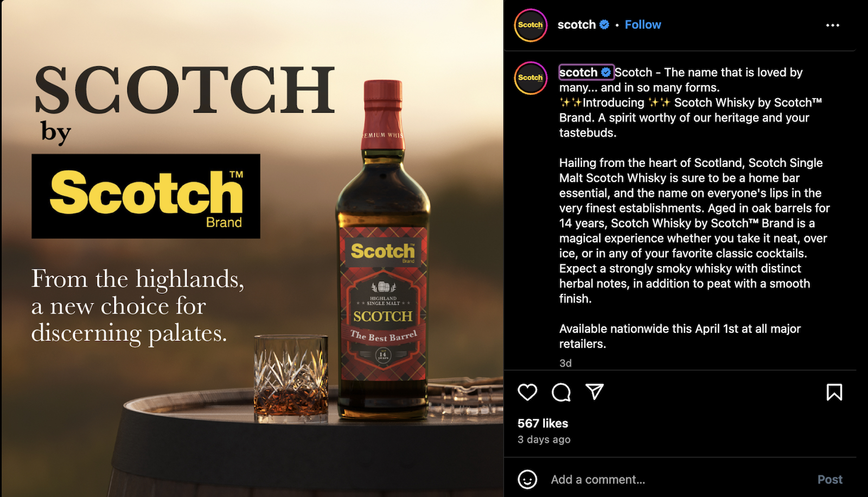The width and height of the screenshot is (868, 497).
Task: Open emoji picker smiley icon
Action: point(527,479)
